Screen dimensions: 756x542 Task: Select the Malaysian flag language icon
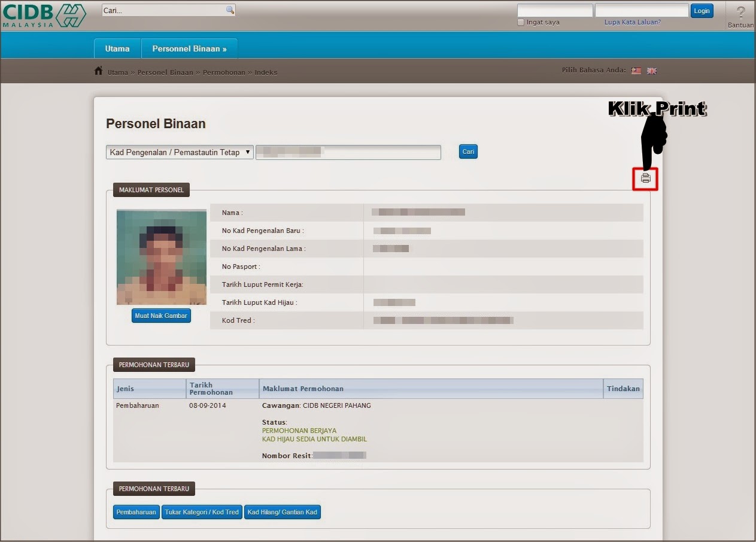click(x=636, y=71)
